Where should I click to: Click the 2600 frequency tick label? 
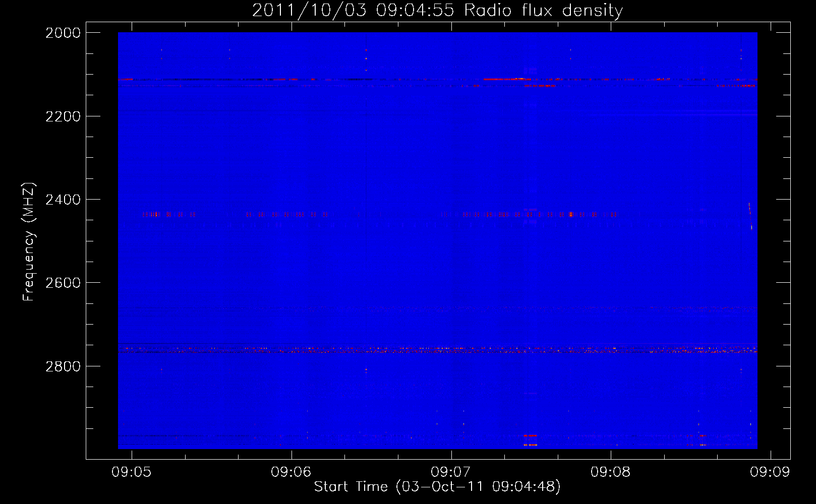[63, 283]
